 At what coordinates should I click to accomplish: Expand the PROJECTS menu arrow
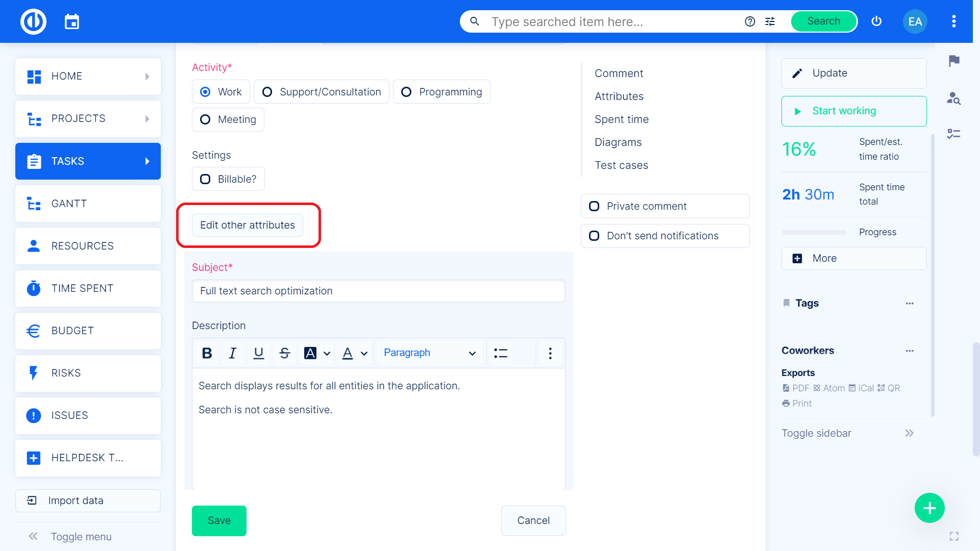click(x=147, y=119)
